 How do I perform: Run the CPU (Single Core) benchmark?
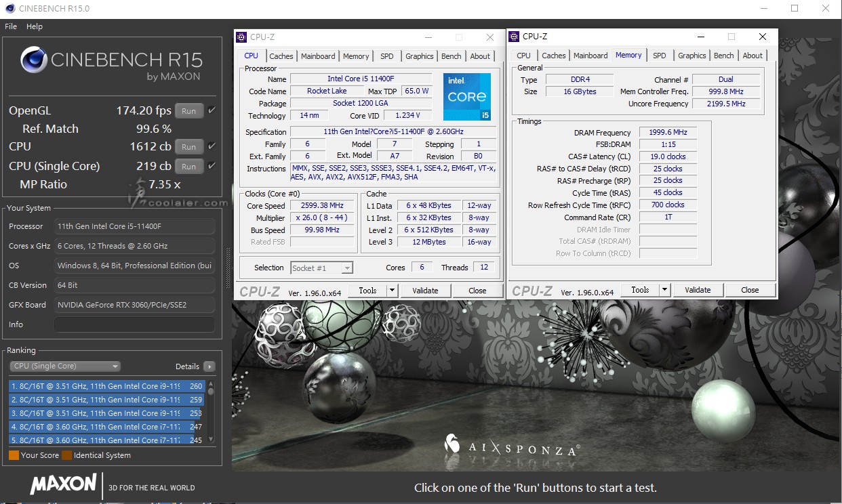point(189,167)
